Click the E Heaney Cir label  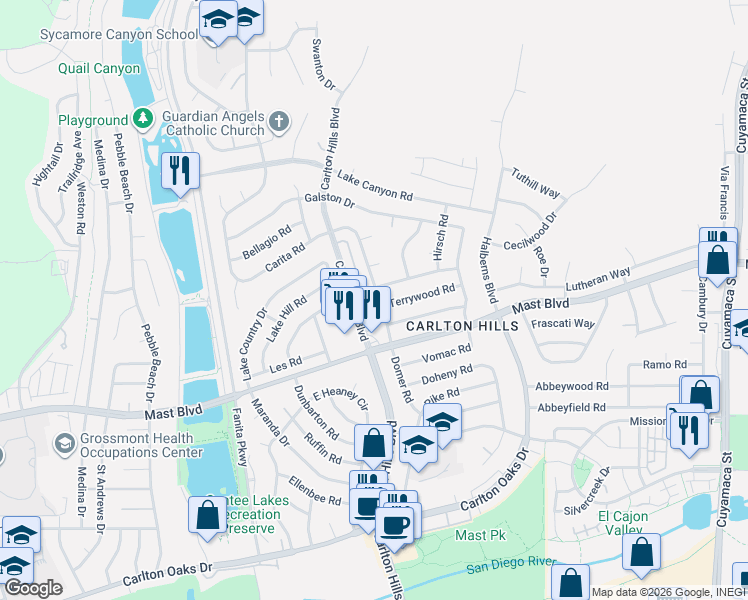341,398
